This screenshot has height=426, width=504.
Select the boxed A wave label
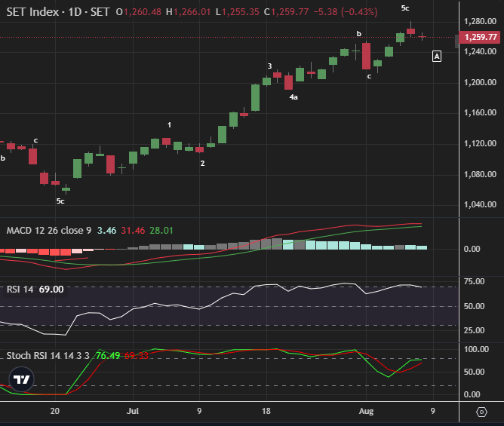click(x=437, y=57)
